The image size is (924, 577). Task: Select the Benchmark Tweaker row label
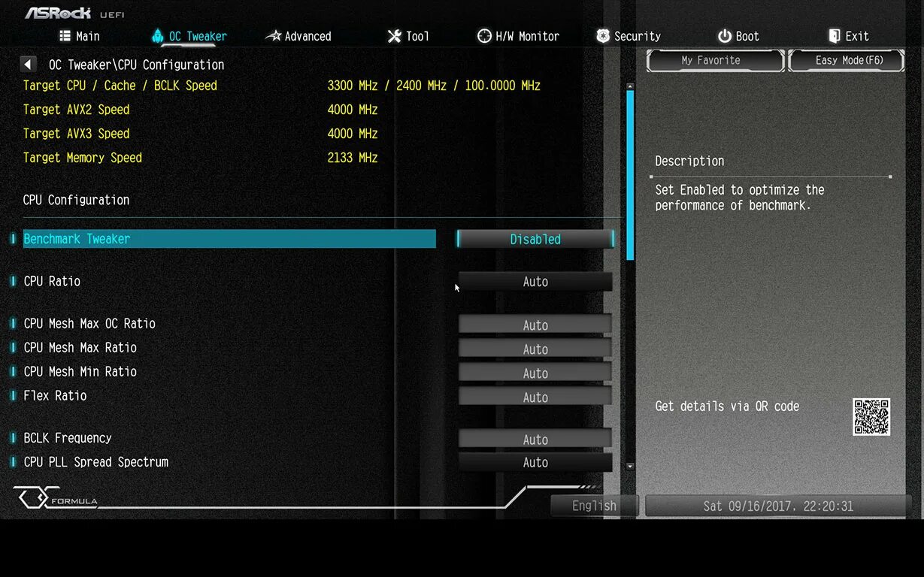pyautogui.click(x=77, y=239)
